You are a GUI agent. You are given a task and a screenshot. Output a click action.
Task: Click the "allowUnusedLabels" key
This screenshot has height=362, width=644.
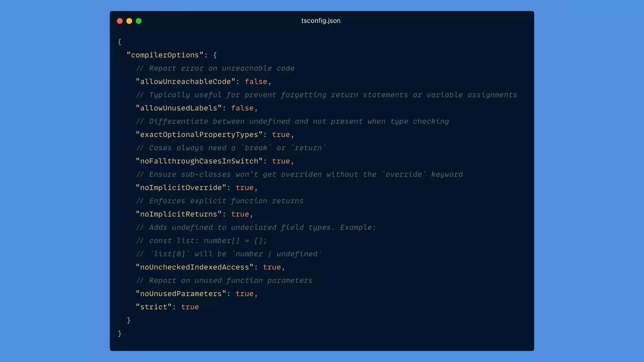tap(179, 108)
